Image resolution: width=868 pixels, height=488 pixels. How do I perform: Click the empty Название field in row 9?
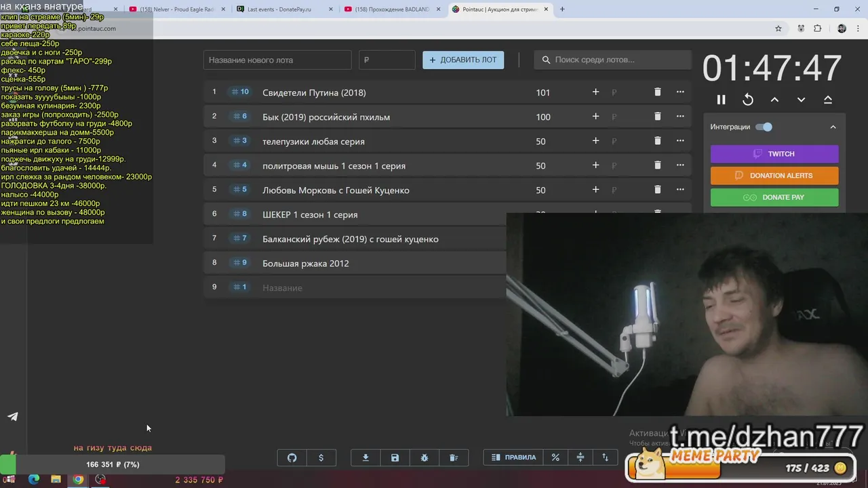[282, 288]
